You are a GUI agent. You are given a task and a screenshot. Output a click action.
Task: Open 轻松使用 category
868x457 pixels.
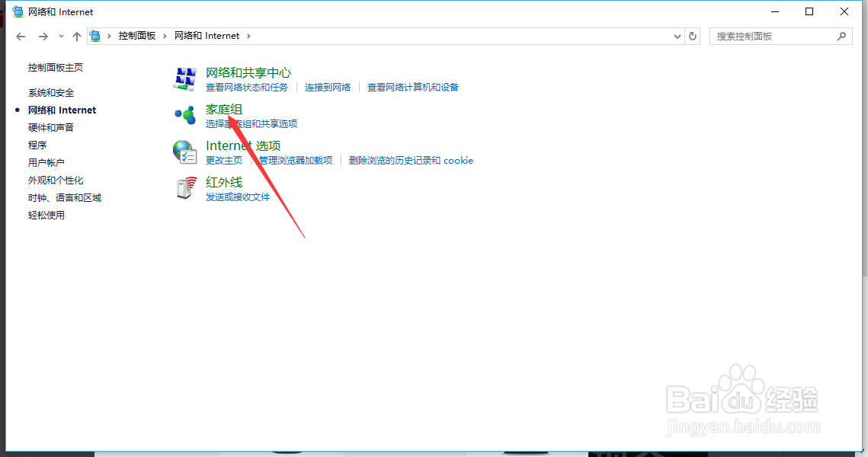click(x=46, y=216)
